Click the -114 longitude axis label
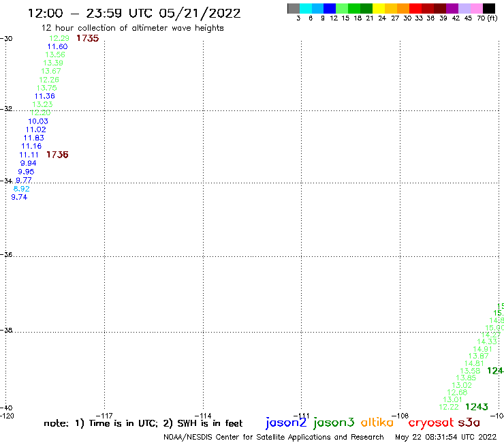Viewport: 504px width, 443px height. [x=203, y=416]
